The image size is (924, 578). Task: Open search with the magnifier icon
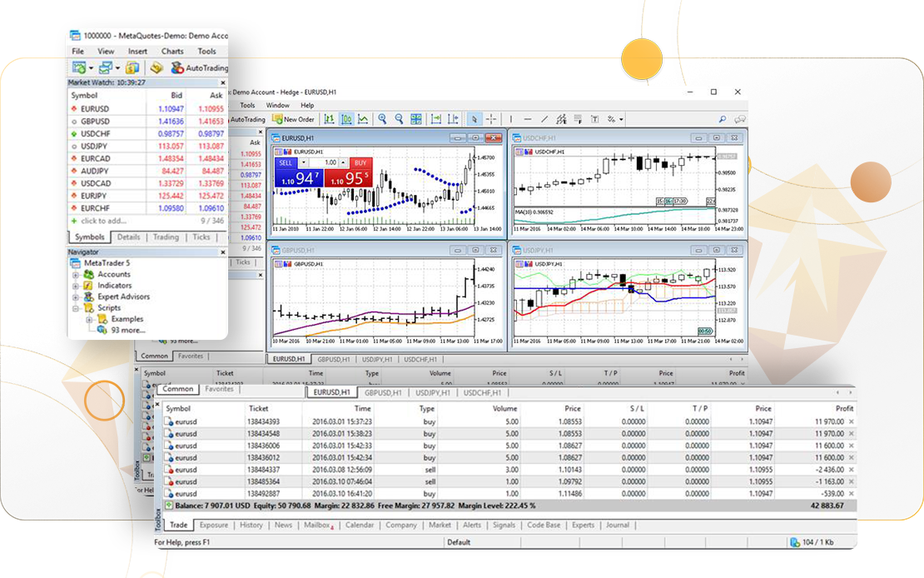722,119
